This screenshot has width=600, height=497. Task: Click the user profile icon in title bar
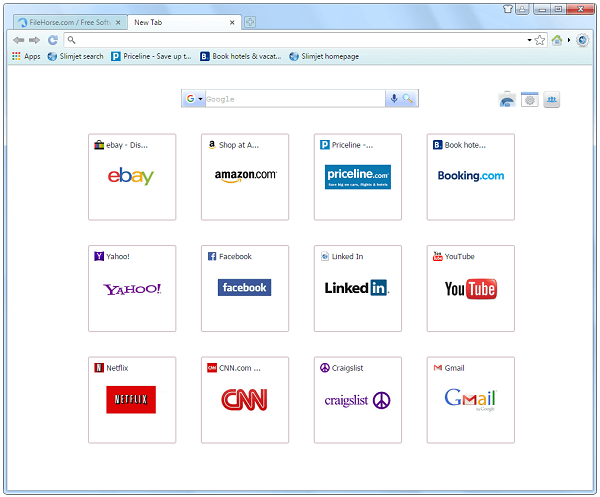(x=522, y=8)
